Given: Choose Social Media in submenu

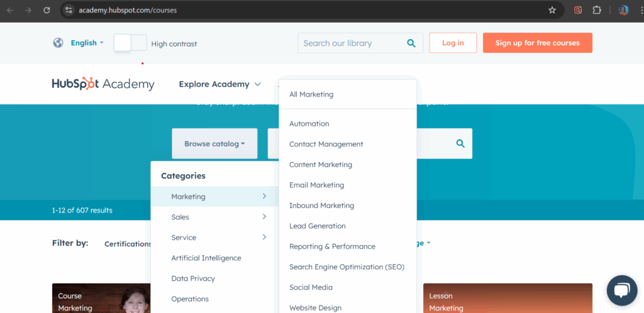Looking at the screenshot, I should 311,288.
